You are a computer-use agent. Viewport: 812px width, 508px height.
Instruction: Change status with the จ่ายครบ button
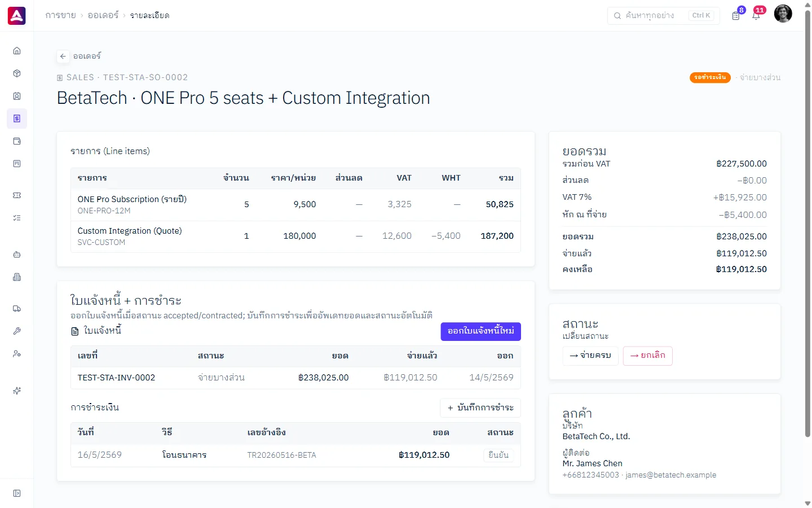point(590,356)
